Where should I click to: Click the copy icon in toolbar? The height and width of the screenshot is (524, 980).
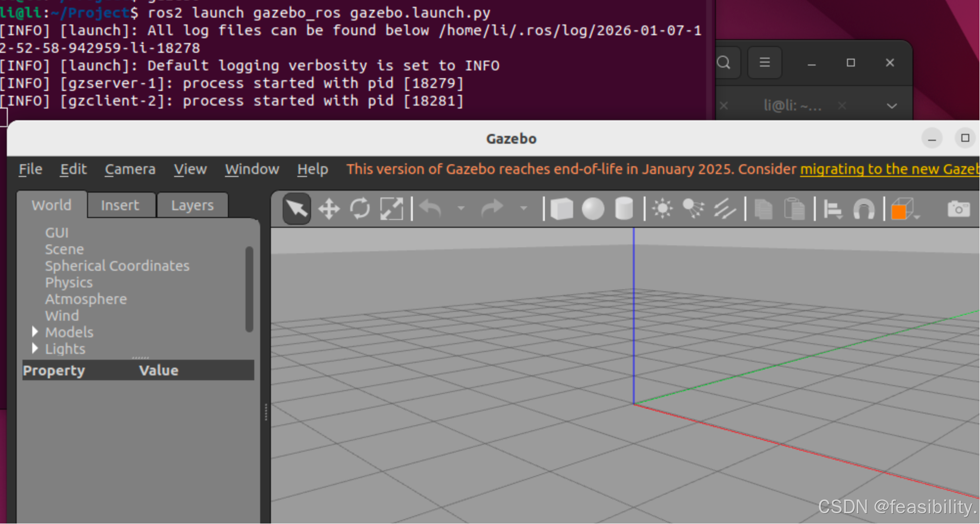[x=763, y=209]
